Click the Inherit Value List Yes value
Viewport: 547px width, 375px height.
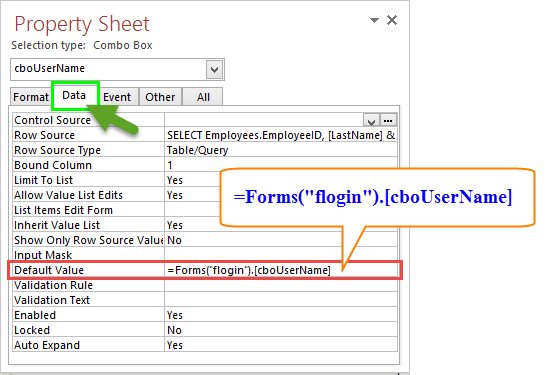tap(175, 225)
